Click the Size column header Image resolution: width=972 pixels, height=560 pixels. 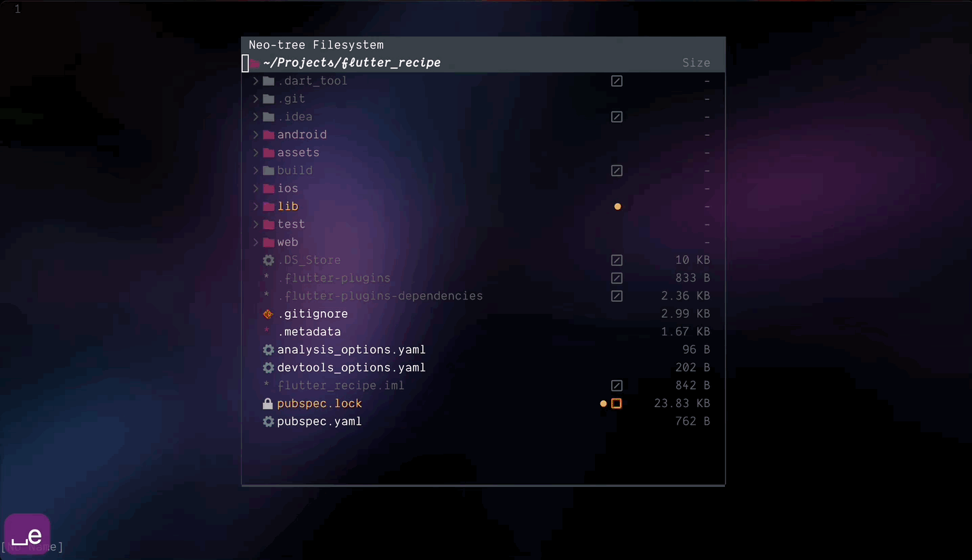coord(697,62)
